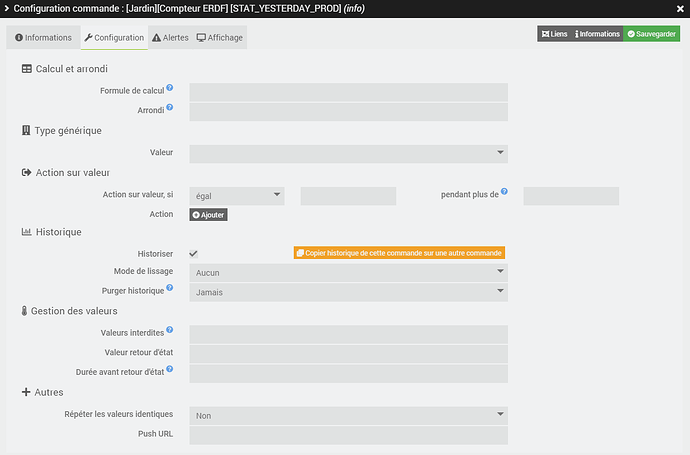Expand the Mode de lissage dropdown
690x455 pixels.
(x=348, y=272)
